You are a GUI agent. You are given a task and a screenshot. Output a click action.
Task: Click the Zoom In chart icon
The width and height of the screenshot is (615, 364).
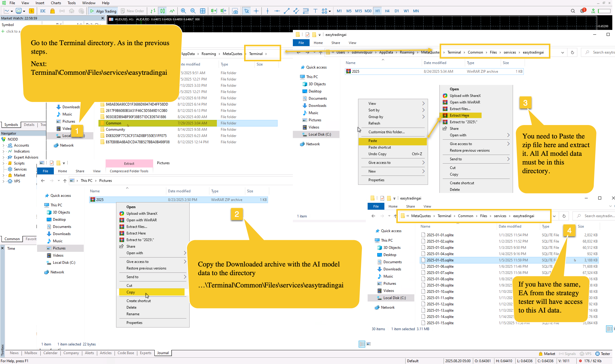click(183, 11)
